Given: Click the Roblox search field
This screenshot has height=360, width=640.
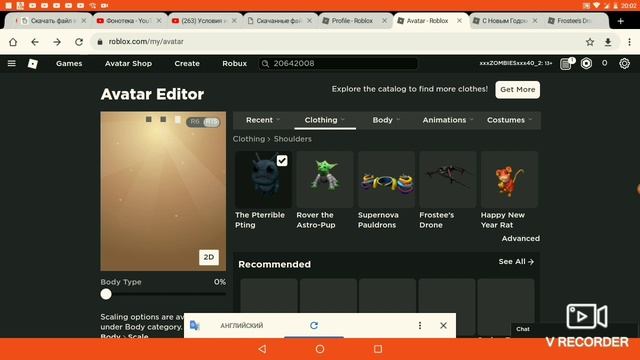Looking at the screenshot, I should [x=338, y=63].
